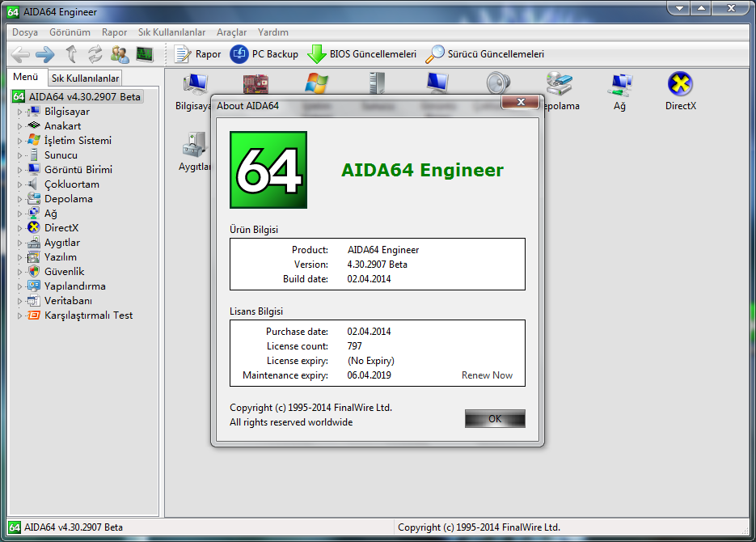
Task: Open the Windows logo icon in the main pane
Action: coord(316,83)
